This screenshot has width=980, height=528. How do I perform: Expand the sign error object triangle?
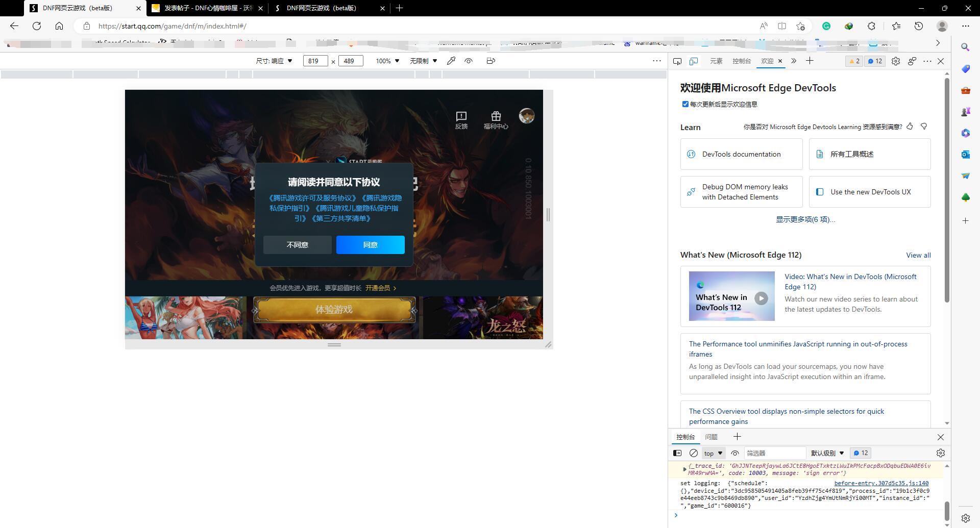[684, 468]
